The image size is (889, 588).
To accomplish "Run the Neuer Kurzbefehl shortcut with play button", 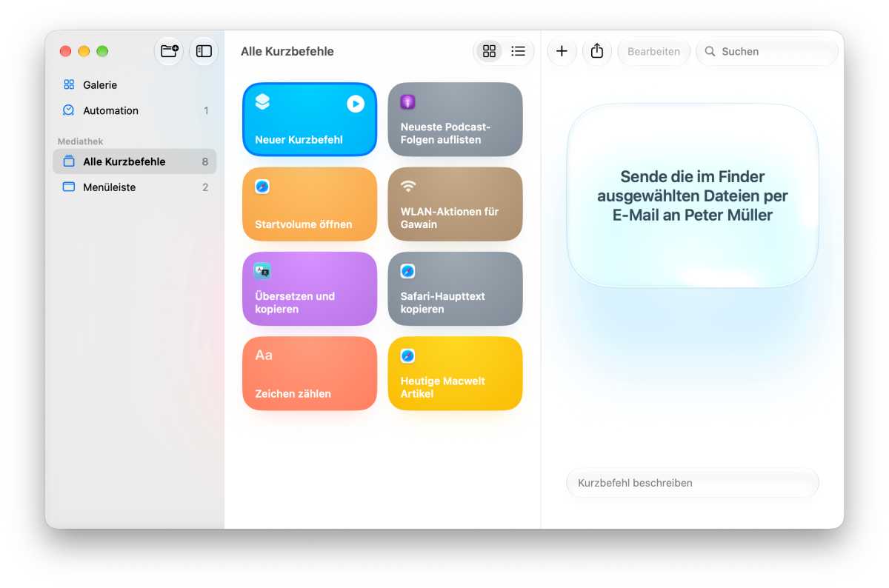I will point(356,104).
